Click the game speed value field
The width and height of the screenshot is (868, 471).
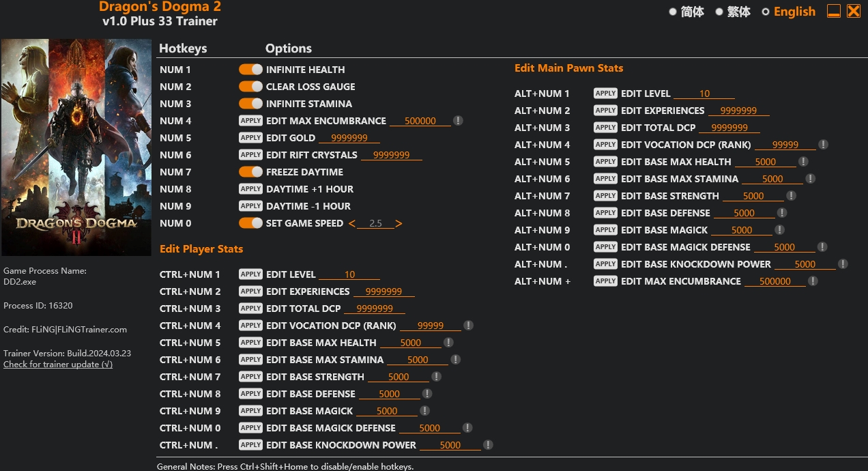coord(375,223)
